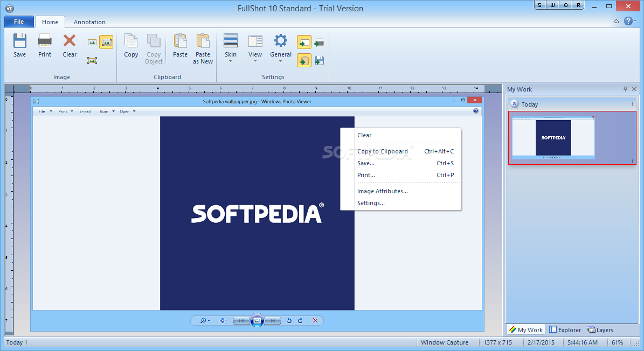The width and height of the screenshot is (644, 351).
Task: Toggle send capture to printer option
Action: click(319, 42)
